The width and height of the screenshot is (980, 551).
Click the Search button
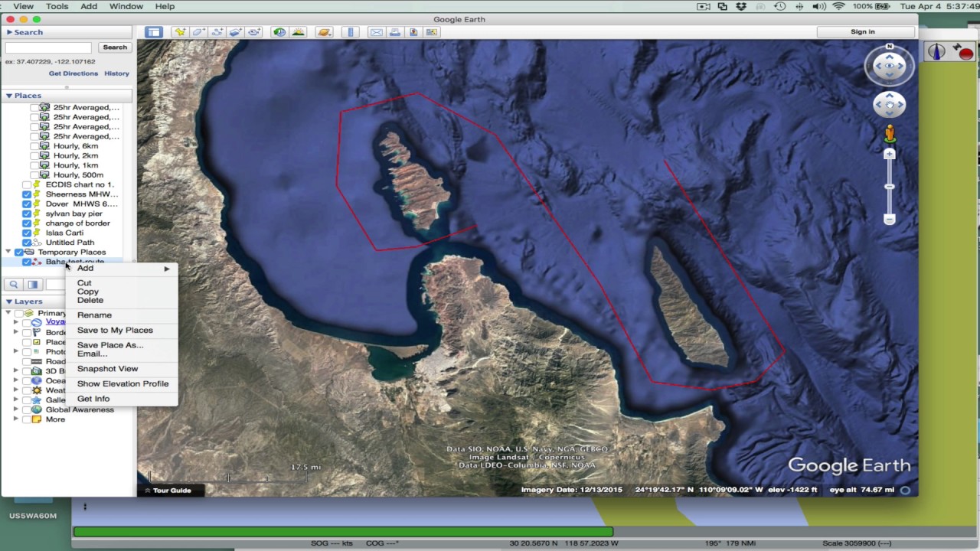coord(115,47)
